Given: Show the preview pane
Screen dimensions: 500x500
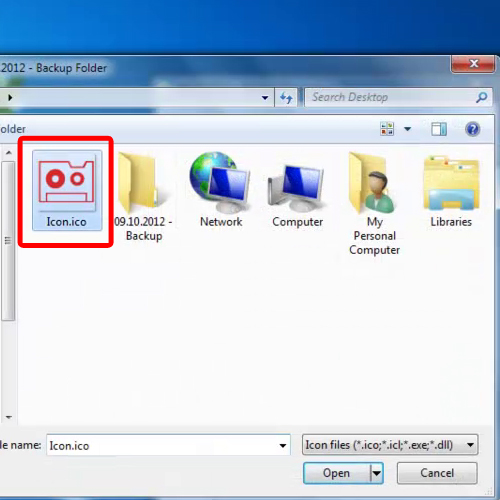Looking at the screenshot, I should [x=439, y=129].
